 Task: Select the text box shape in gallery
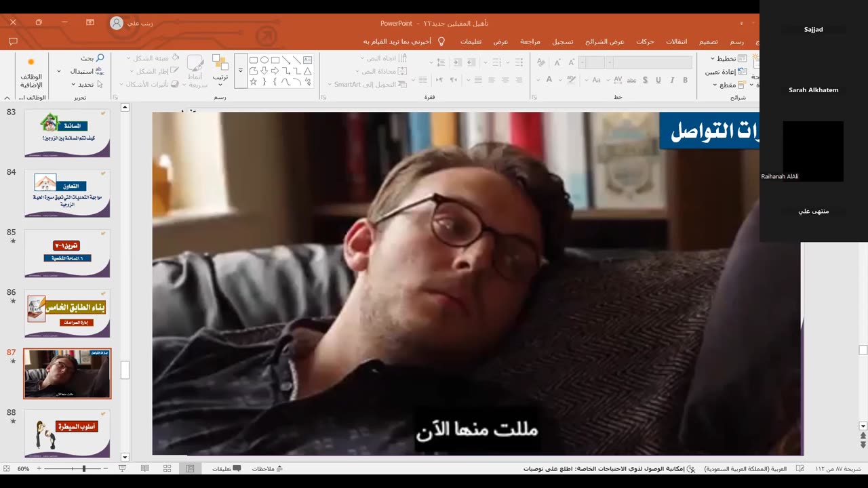[308, 60]
